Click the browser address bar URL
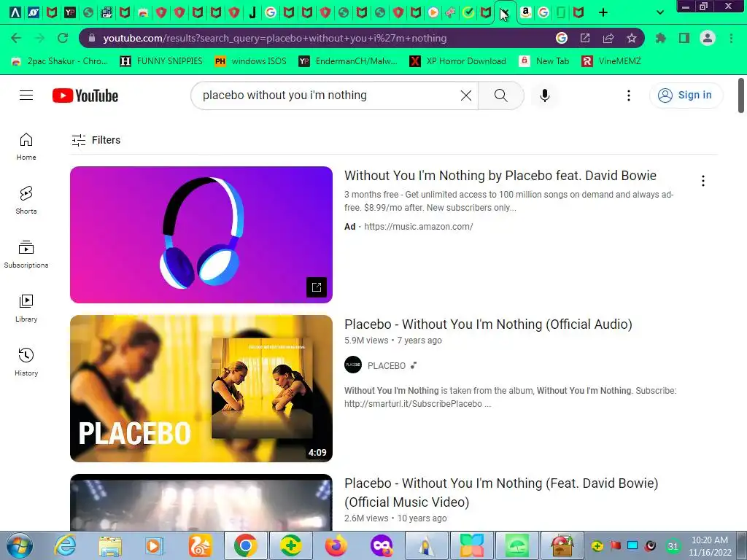The width and height of the screenshot is (747, 560). (x=275, y=38)
